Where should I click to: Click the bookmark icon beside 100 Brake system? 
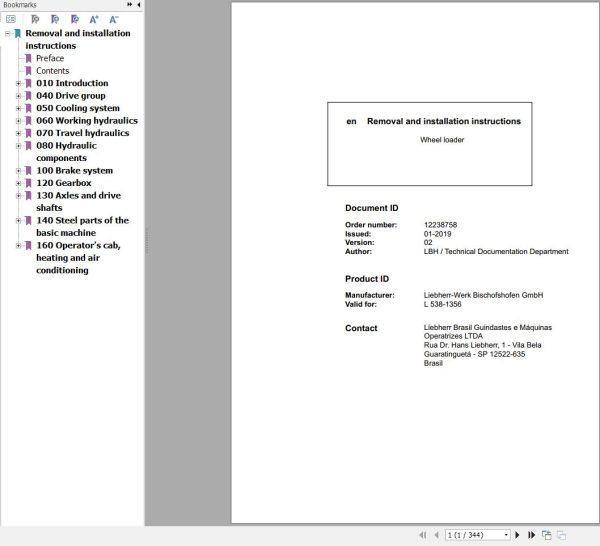(x=28, y=170)
